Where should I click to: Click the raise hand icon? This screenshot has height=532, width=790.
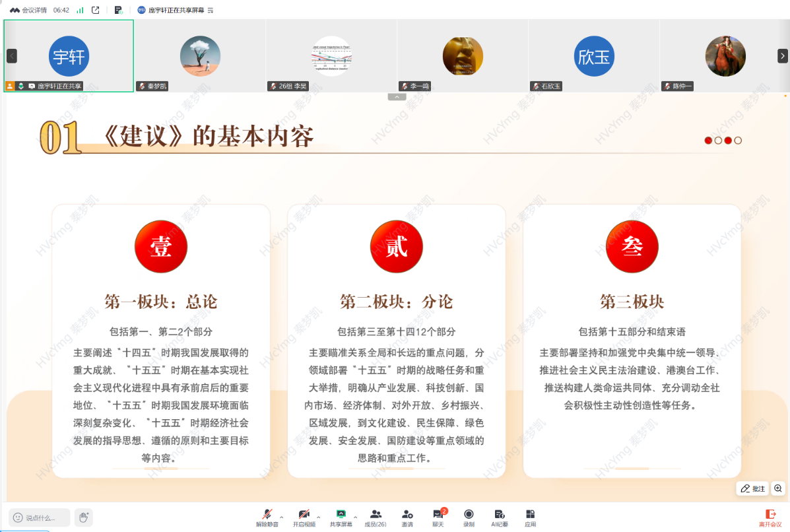pos(83,517)
